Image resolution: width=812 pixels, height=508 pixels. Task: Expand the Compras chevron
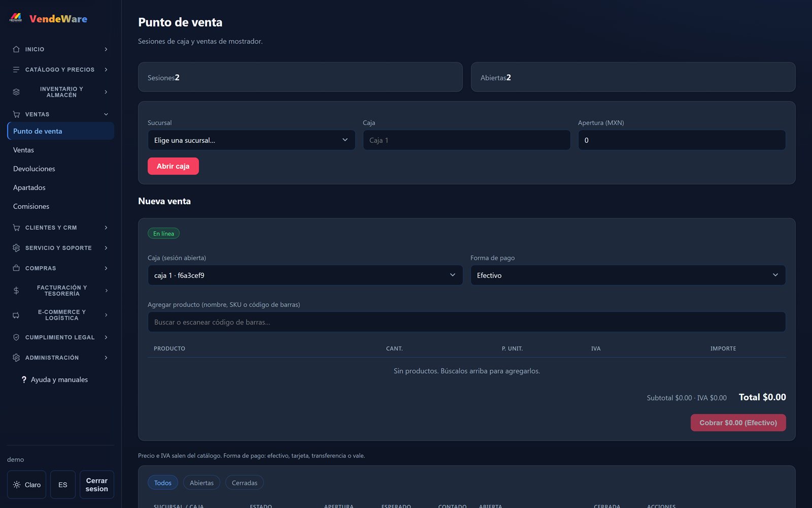click(x=106, y=268)
